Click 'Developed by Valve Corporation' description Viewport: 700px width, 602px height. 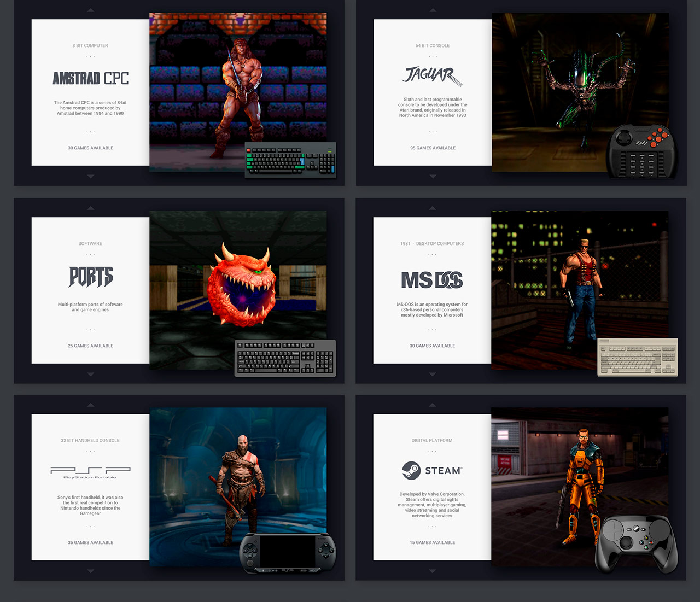pos(432,505)
